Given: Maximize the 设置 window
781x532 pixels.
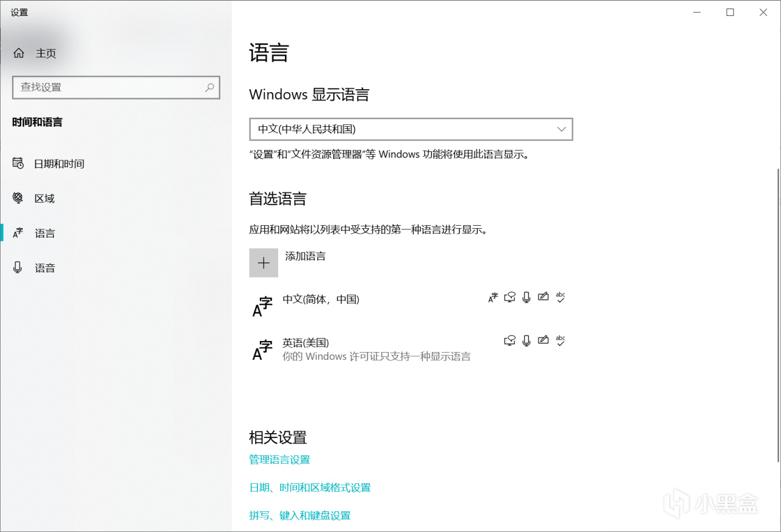Looking at the screenshot, I should pos(730,12).
